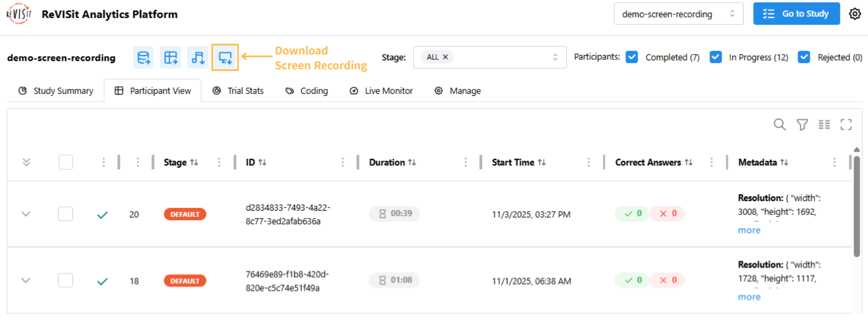Go to the Coding tab

pyautogui.click(x=307, y=91)
